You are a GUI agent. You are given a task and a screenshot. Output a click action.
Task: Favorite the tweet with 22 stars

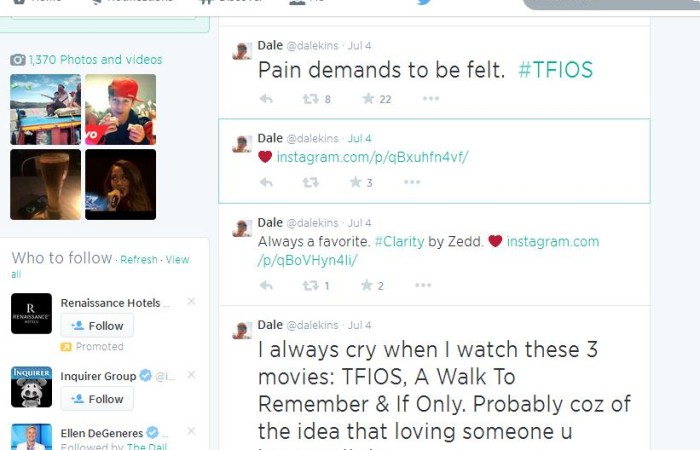[x=368, y=98]
